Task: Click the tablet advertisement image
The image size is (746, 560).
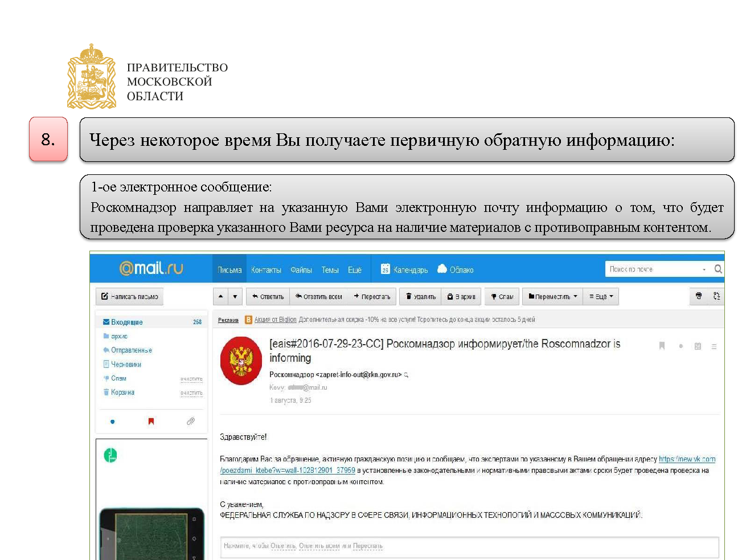Action: click(151, 533)
